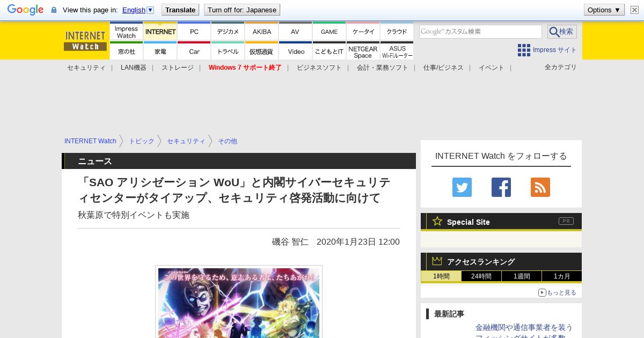Screen dimensions: 644x338
Task: Open the イベント category link
Action: click(x=491, y=68)
